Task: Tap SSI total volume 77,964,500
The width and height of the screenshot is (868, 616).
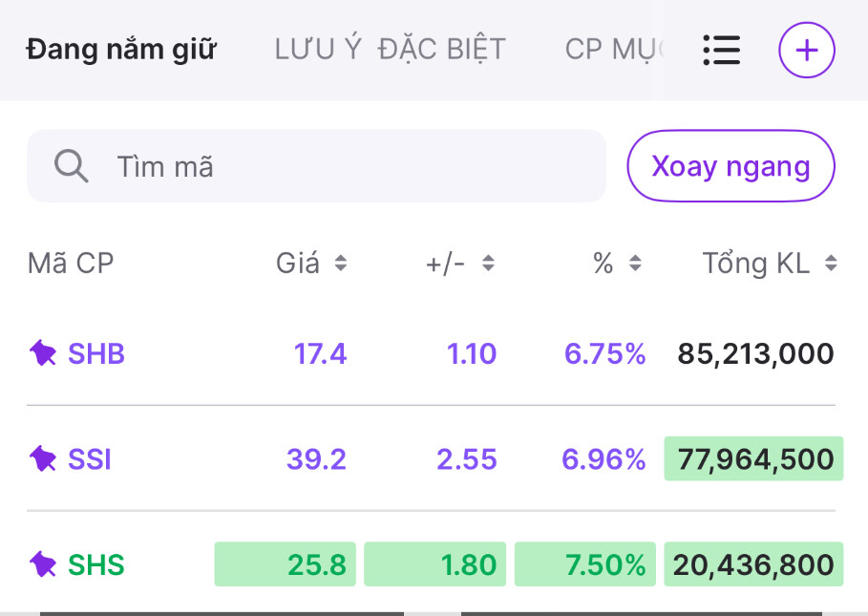Action: click(754, 459)
